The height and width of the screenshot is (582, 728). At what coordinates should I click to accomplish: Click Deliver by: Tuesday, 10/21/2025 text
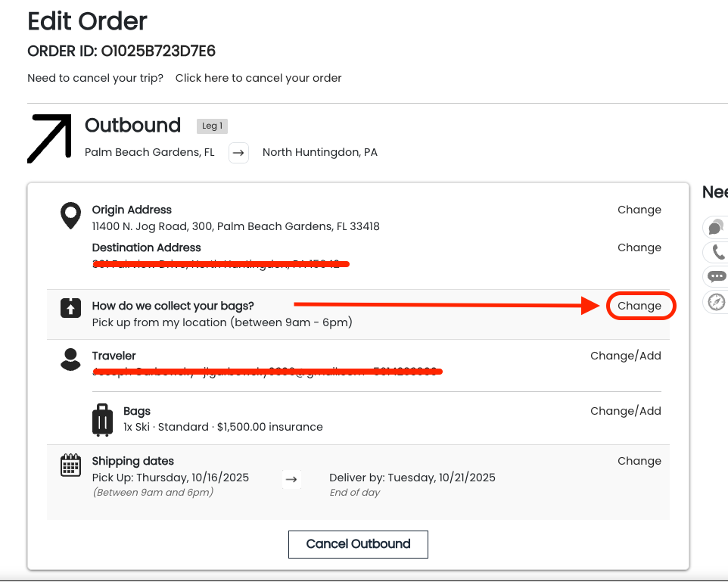pyautogui.click(x=412, y=478)
